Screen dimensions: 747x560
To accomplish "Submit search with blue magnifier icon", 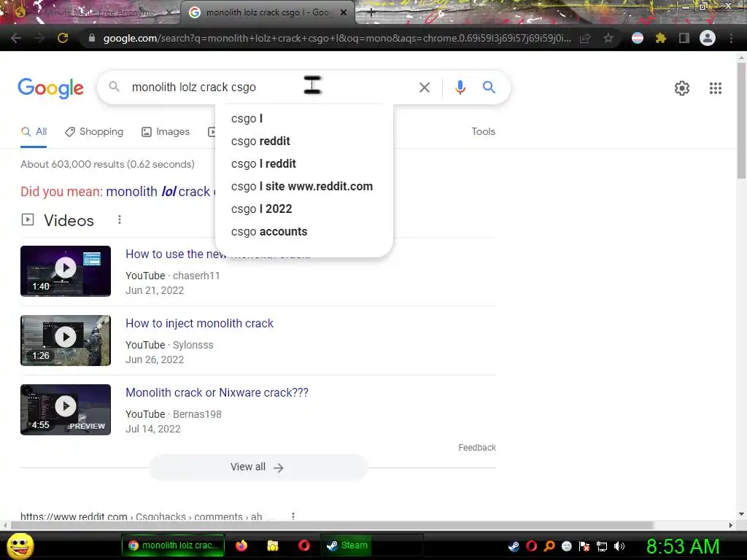I will click(x=489, y=87).
